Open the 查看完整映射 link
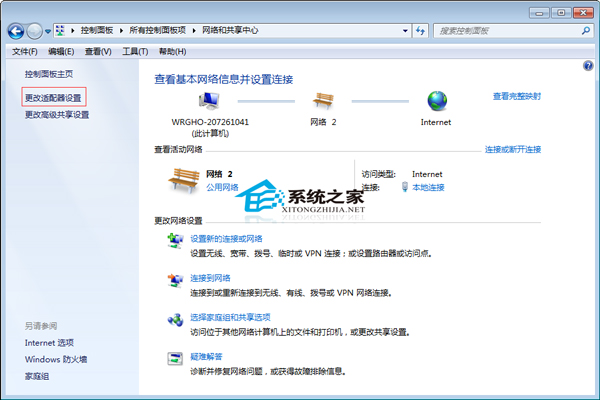 (x=517, y=96)
